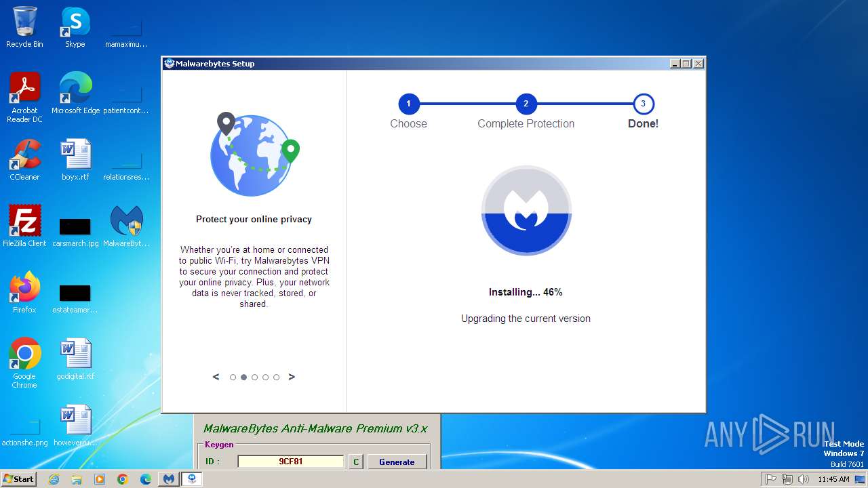The width and height of the screenshot is (868, 488).
Task: Click step 3 Done! circle
Action: [x=643, y=104]
